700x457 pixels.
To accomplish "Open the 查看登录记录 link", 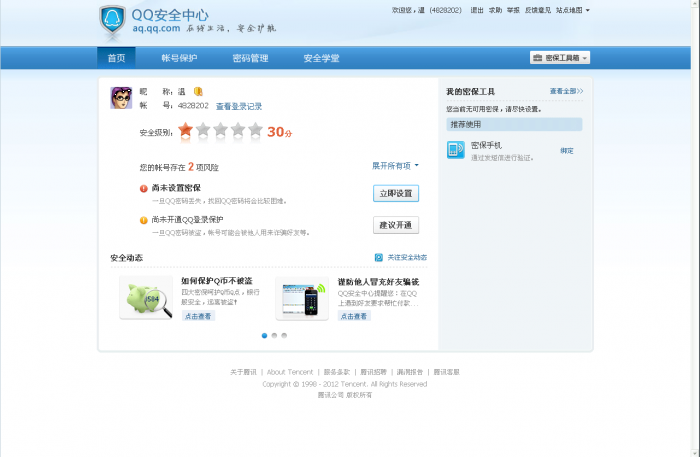I will 239,106.
